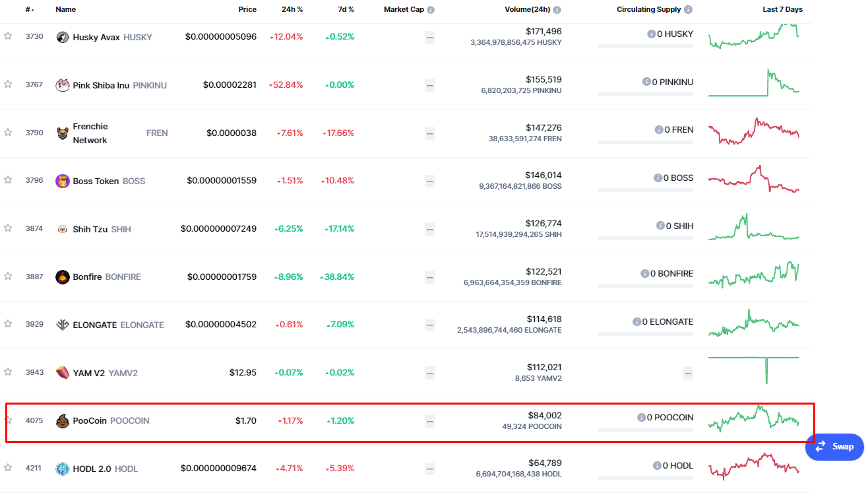
Task: Click info icon next to 0 PINKINU supply
Action: click(646, 82)
